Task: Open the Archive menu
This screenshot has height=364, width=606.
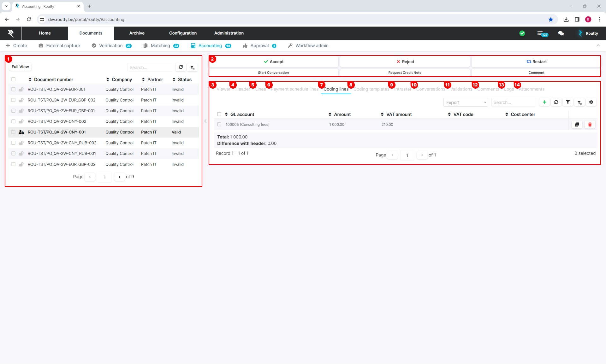Action: (137, 33)
